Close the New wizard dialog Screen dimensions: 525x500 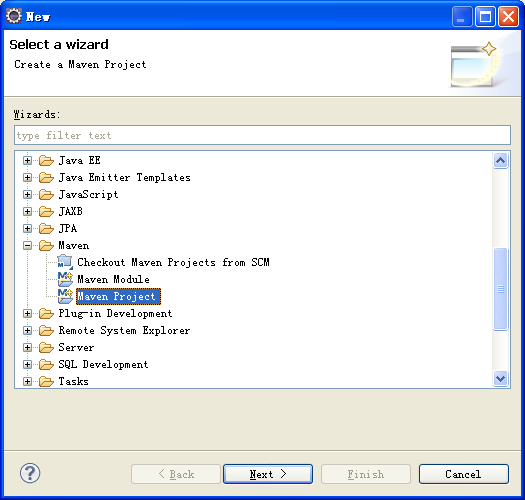[509, 16]
